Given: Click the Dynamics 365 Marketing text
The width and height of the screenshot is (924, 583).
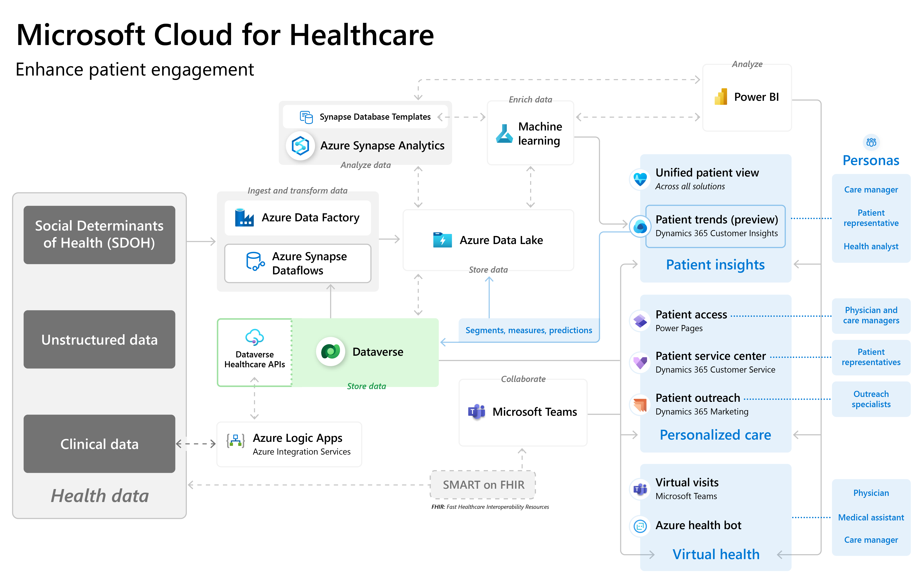Looking at the screenshot, I should [702, 412].
